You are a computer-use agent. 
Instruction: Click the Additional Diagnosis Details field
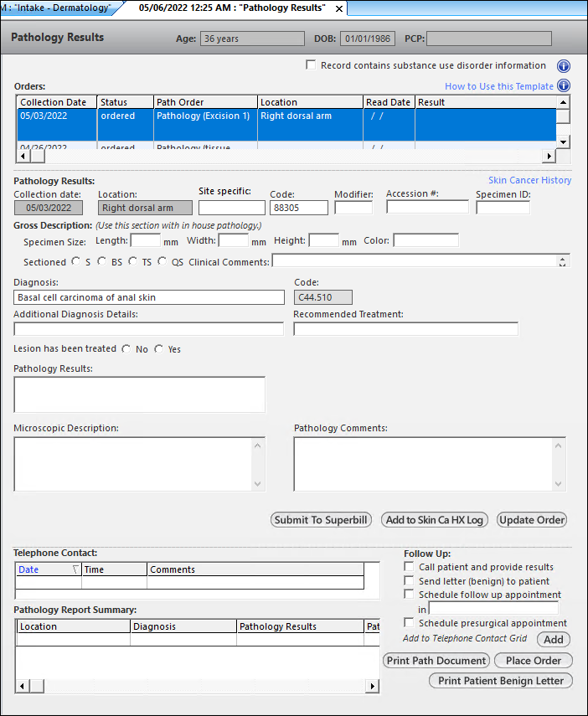click(x=149, y=329)
